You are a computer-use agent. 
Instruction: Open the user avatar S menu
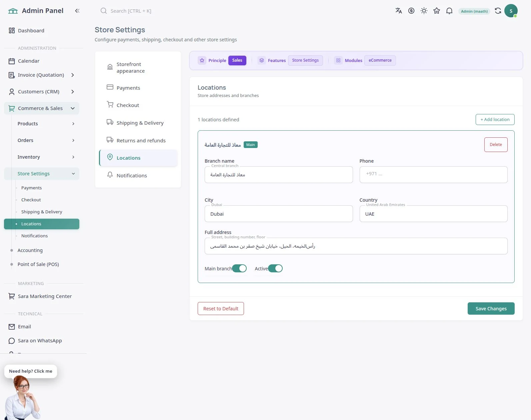(x=511, y=11)
